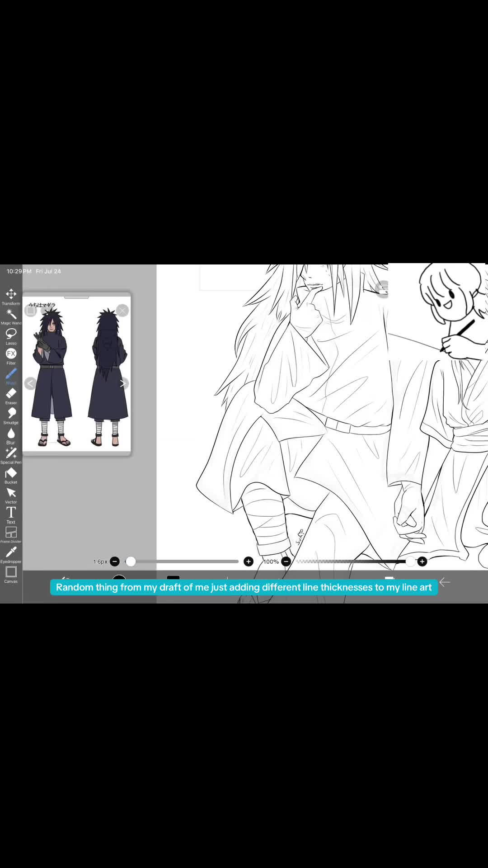The height and width of the screenshot is (868, 488).
Task: Open the FX Filter tool
Action: tap(11, 356)
